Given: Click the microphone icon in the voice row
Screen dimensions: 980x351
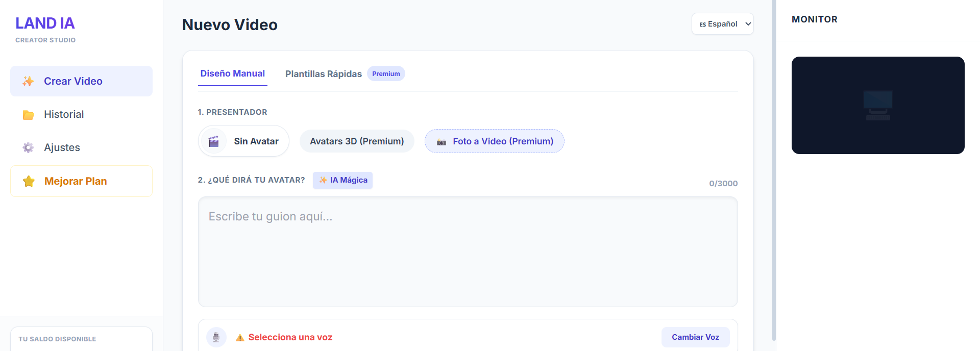Looking at the screenshot, I should coord(216,337).
